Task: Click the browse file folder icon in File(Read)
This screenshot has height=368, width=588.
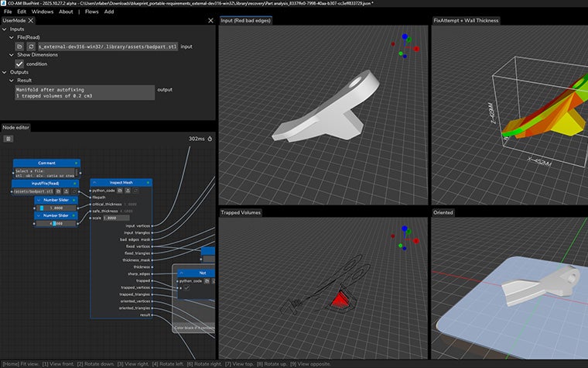Action: click(20, 46)
